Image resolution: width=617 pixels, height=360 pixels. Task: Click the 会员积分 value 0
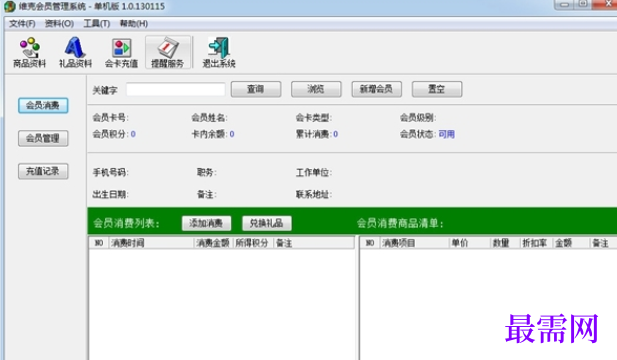133,134
